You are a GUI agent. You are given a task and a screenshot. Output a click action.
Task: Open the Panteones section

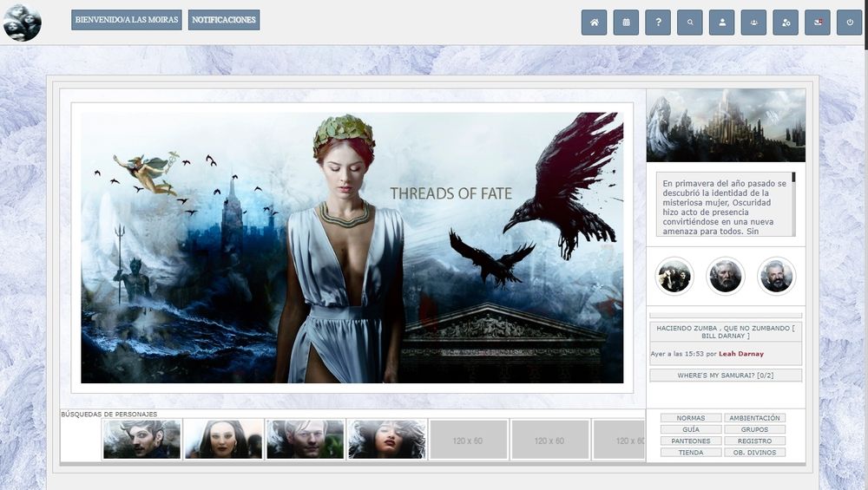691,441
